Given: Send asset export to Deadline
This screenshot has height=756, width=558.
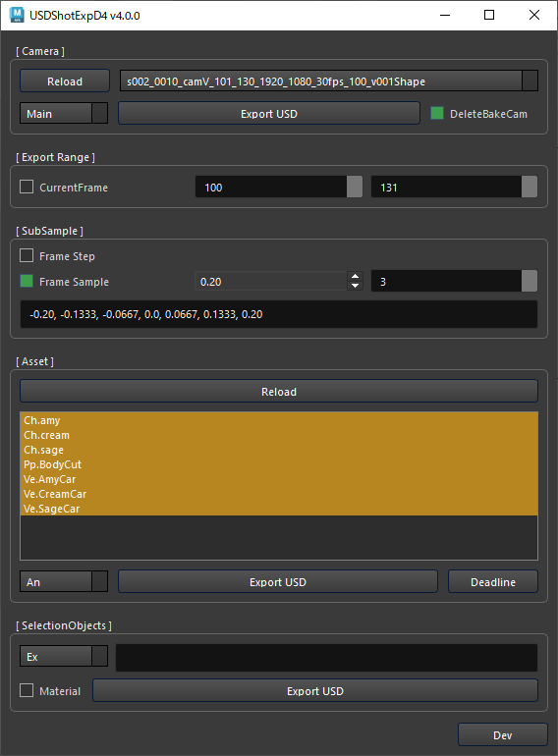Looking at the screenshot, I should coord(493,581).
